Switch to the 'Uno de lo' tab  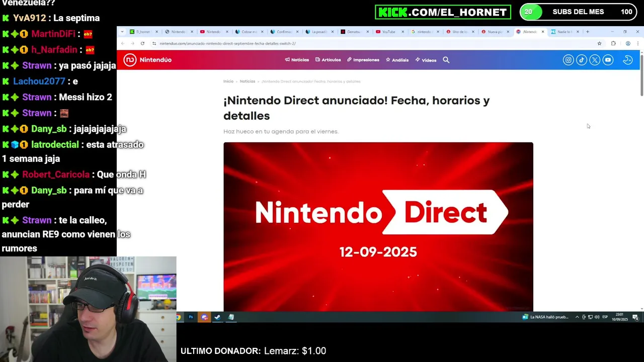(459, 32)
